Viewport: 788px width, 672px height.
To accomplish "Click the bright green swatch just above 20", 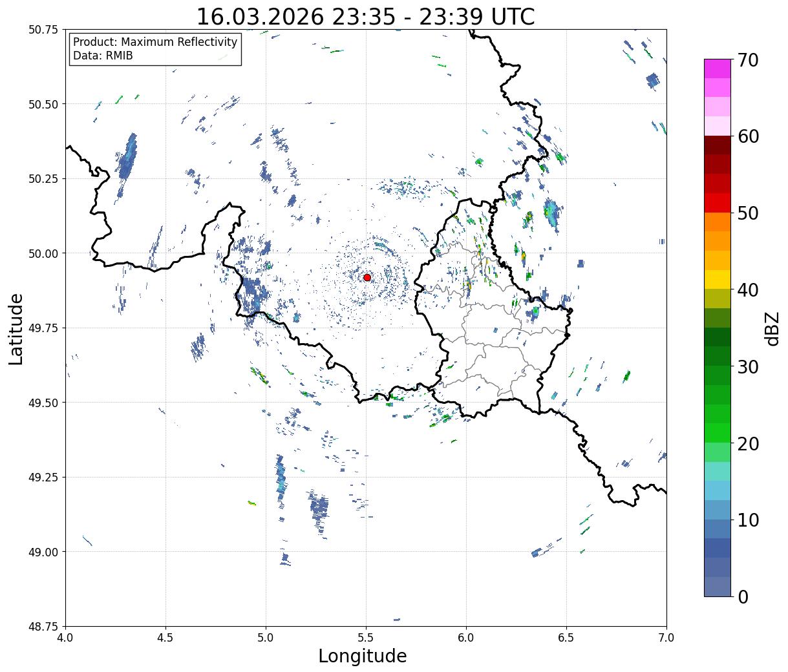I will (718, 433).
